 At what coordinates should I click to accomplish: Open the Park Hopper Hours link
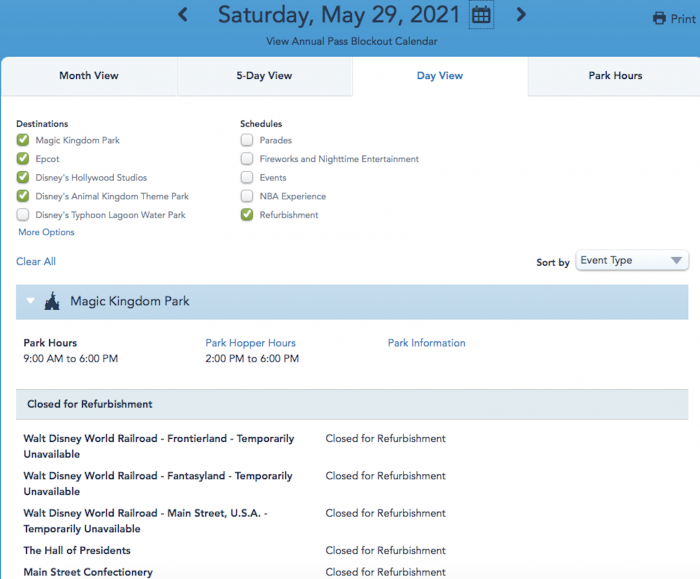click(250, 343)
